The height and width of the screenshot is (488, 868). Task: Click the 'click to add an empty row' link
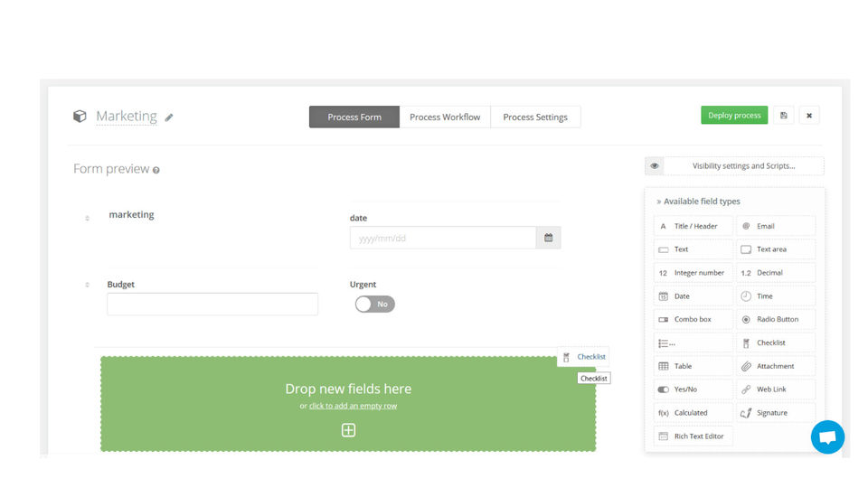coord(353,406)
